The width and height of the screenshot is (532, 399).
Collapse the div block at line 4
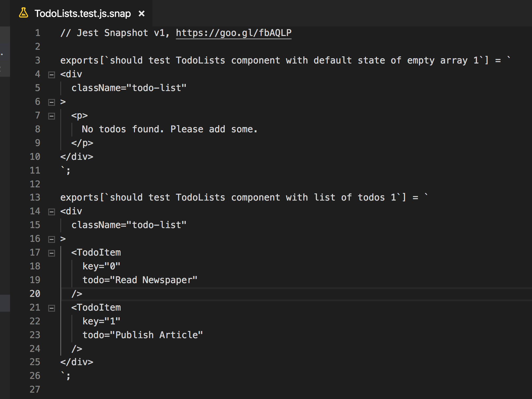tap(52, 75)
